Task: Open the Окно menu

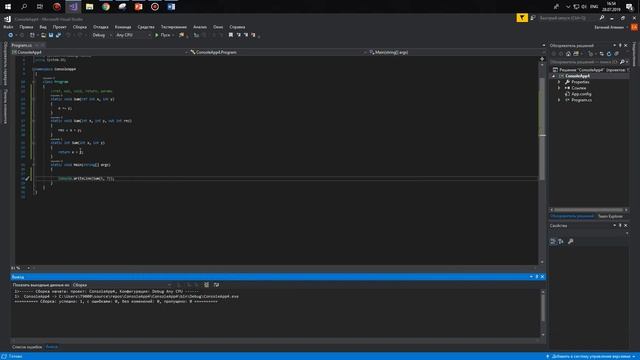Action: click(x=218, y=27)
